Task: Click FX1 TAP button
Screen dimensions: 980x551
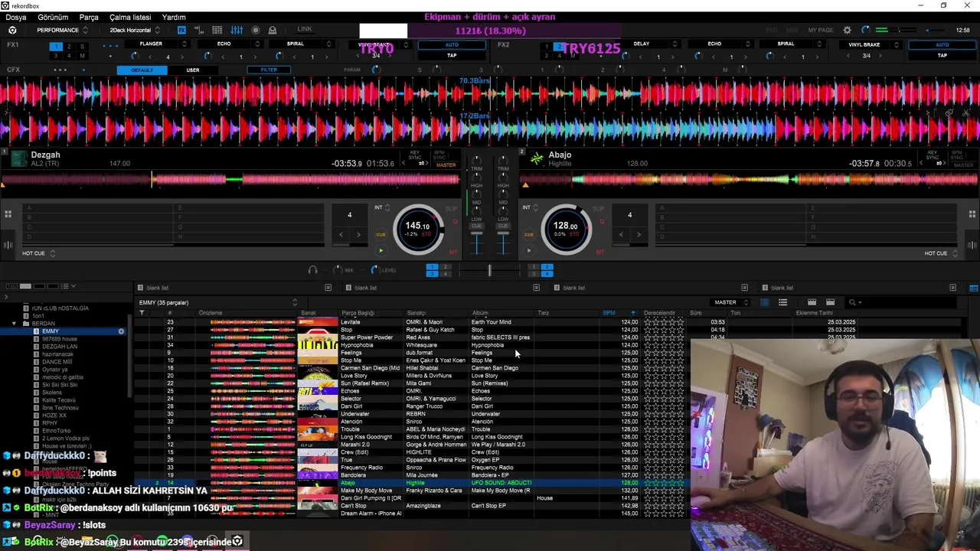Action: click(x=452, y=55)
